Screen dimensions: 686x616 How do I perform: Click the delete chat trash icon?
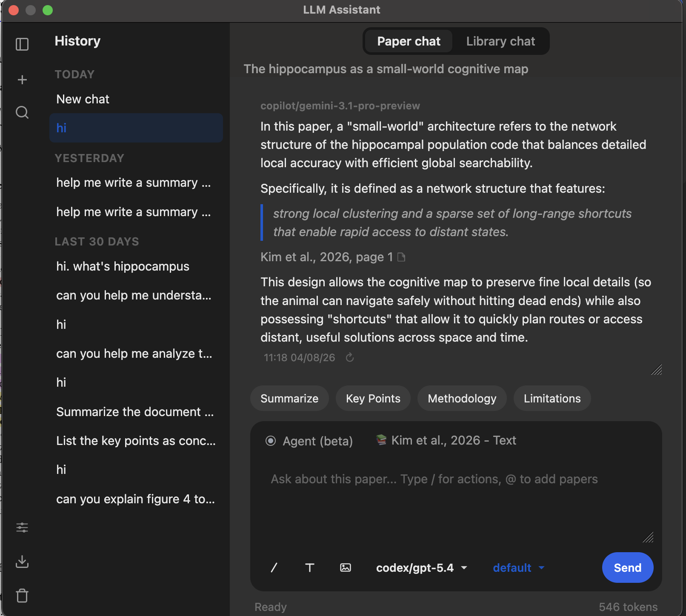(22, 596)
